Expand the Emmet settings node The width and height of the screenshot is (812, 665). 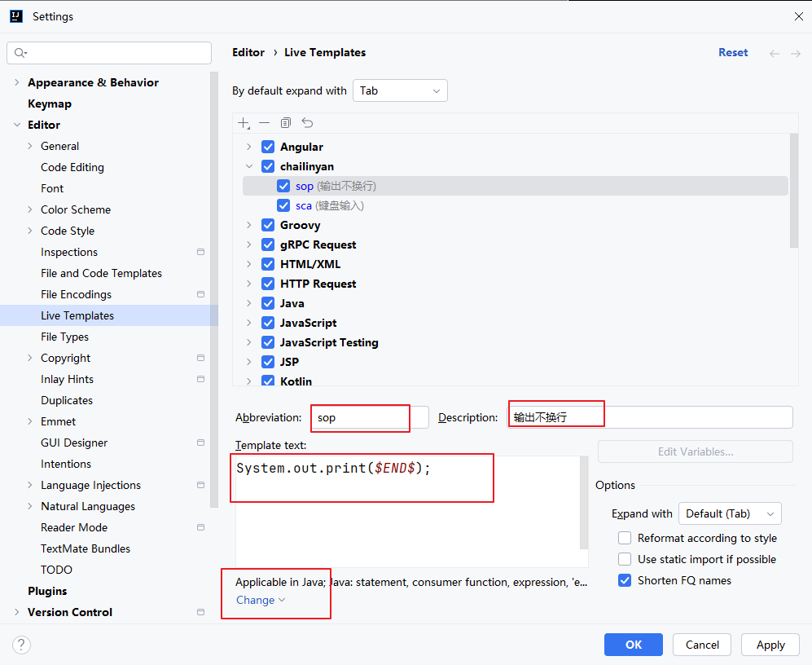pos(30,421)
